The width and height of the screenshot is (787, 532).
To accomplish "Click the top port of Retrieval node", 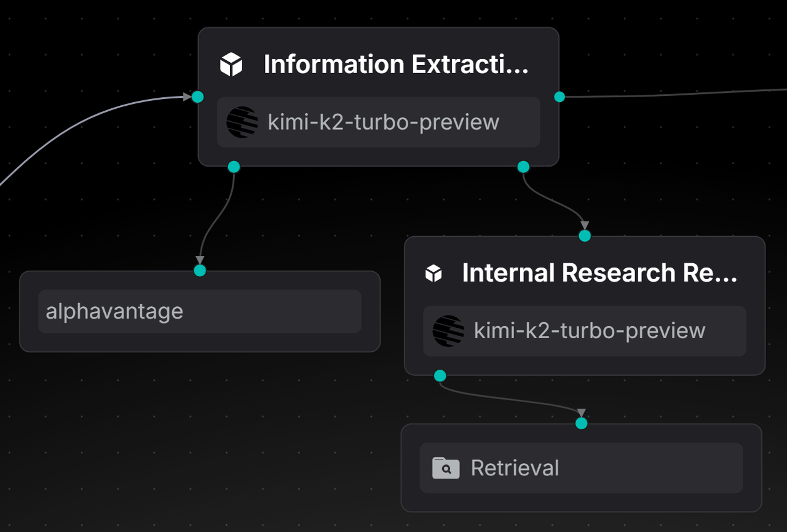I will [x=581, y=424].
